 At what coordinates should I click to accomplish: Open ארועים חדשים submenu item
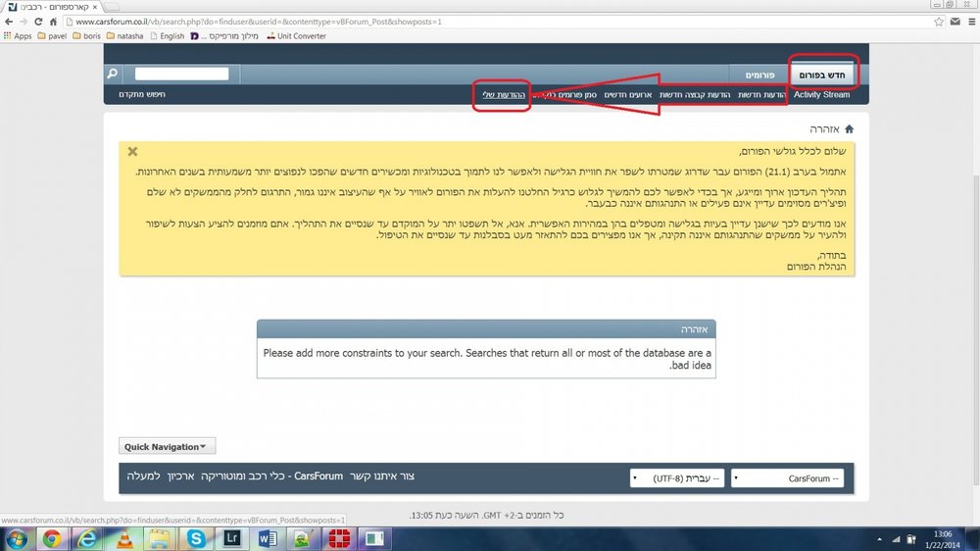[x=627, y=94]
